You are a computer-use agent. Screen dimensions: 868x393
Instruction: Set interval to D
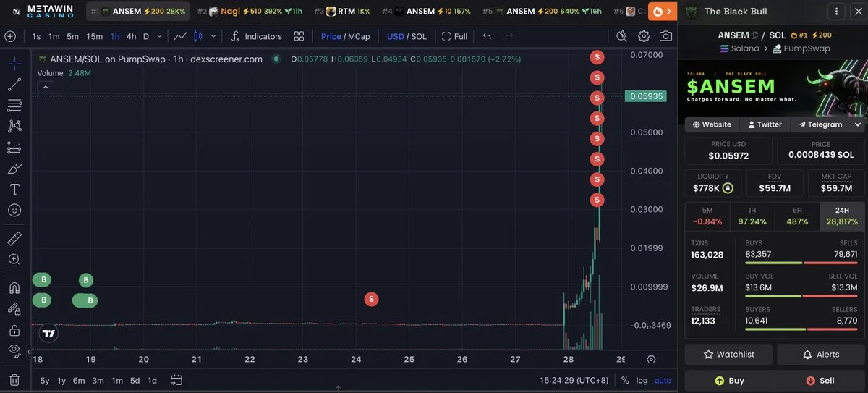tap(146, 36)
